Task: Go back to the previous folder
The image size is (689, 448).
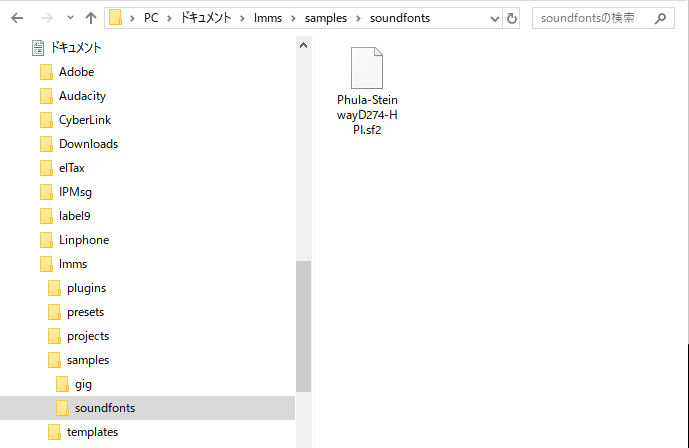Action: coord(17,18)
